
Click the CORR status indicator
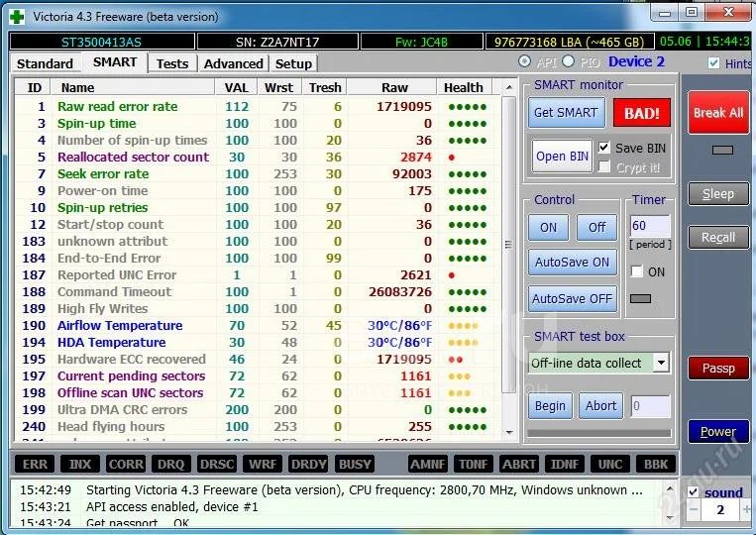point(126,464)
